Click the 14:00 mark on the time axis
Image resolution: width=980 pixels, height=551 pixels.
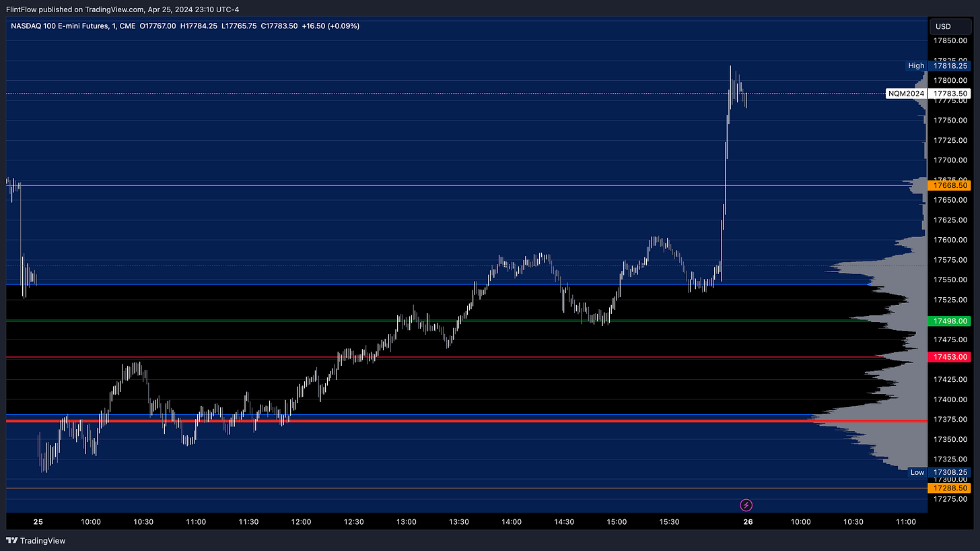(512, 522)
